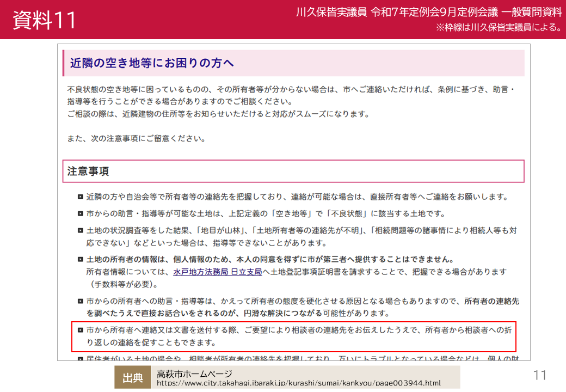
Task: Click the 出典 label box
Action: (x=133, y=377)
